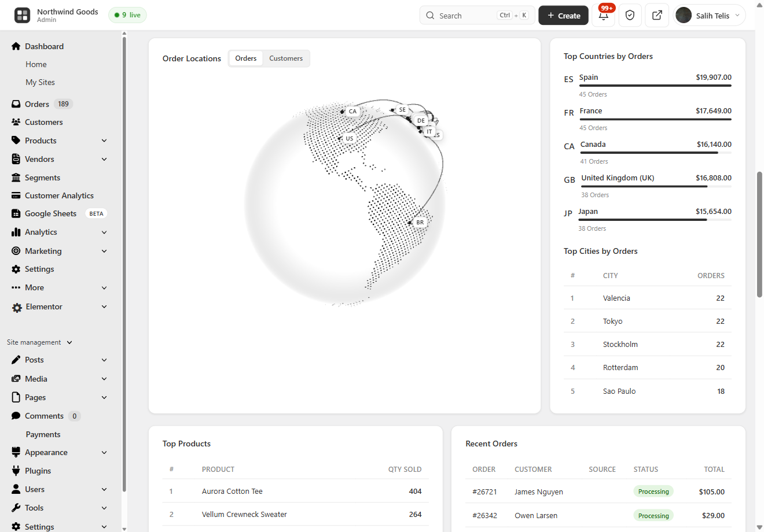Click the Tools wrench icon
Image resolution: width=764 pixels, height=532 pixels.
[x=16, y=508]
